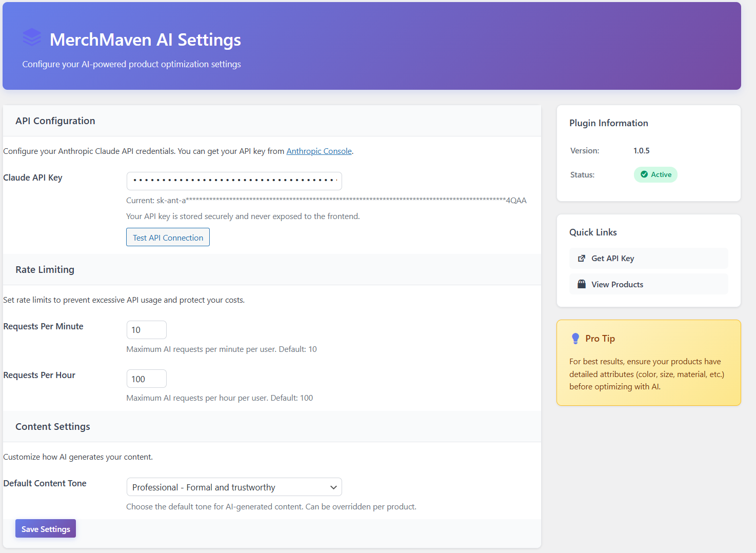Click the MerchMaven layers logo icon
The height and width of the screenshot is (553, 756).
pos(32,37)
